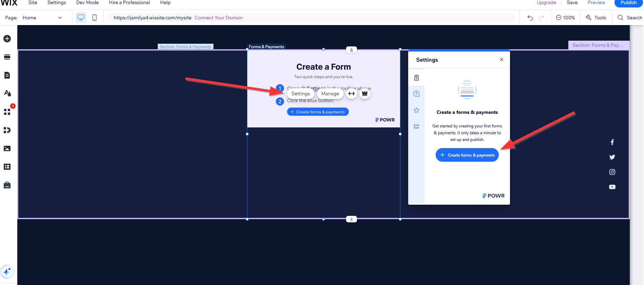Open the Apps icon with notification badge
The width and height of the screenshot is (644, 285).
(7, 111)
